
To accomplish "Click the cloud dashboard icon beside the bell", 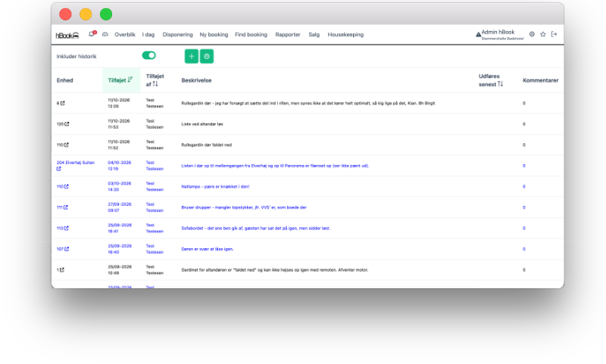I will pos(105,34).
